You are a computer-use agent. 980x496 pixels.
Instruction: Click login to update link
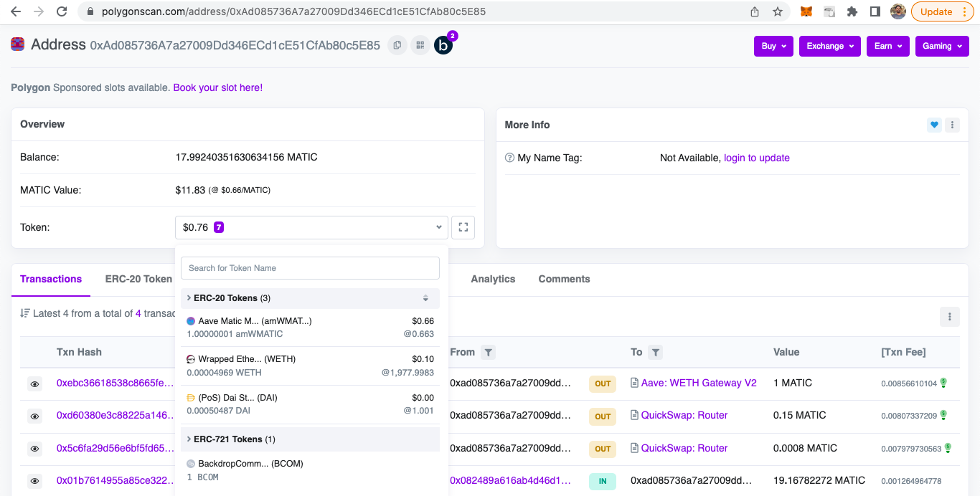click(x=757, y=158)
